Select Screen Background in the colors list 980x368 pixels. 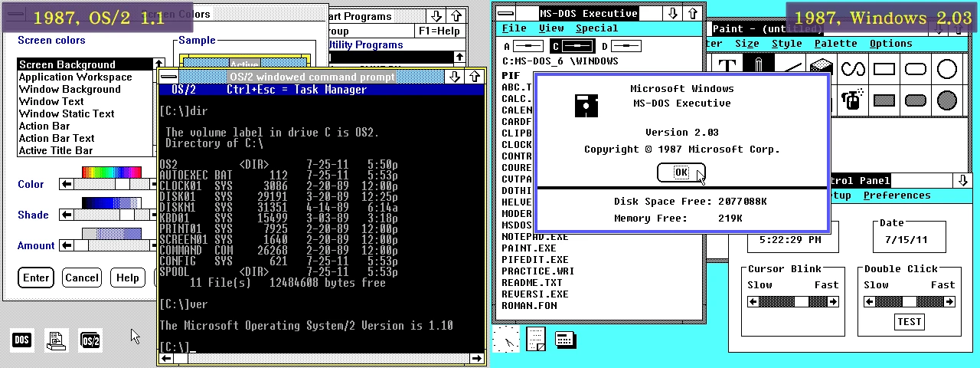[x=85, y=64]
